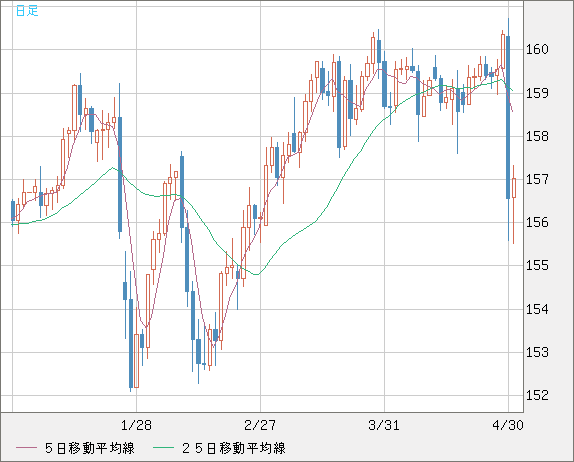This screenshot has width=574, height=462.
Task: Click the purple 5-day average legend line swatch
Action: pos(26,448)
